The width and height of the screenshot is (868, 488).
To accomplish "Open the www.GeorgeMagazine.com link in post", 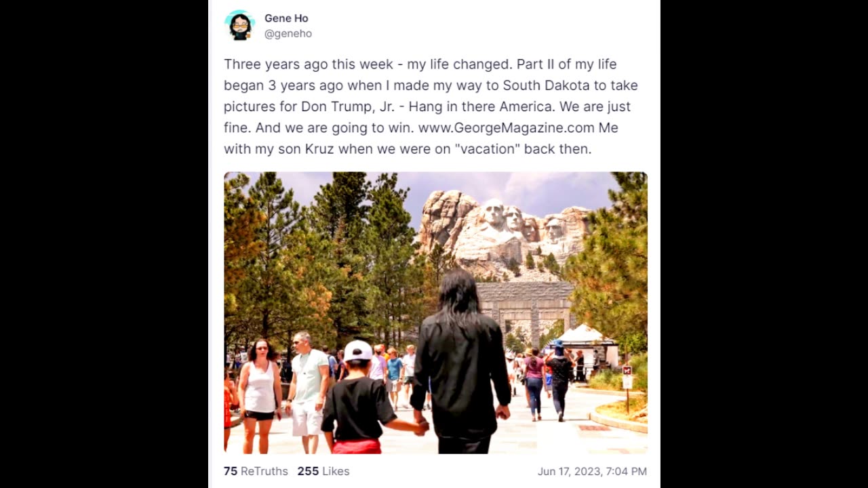I will (507, 127).
